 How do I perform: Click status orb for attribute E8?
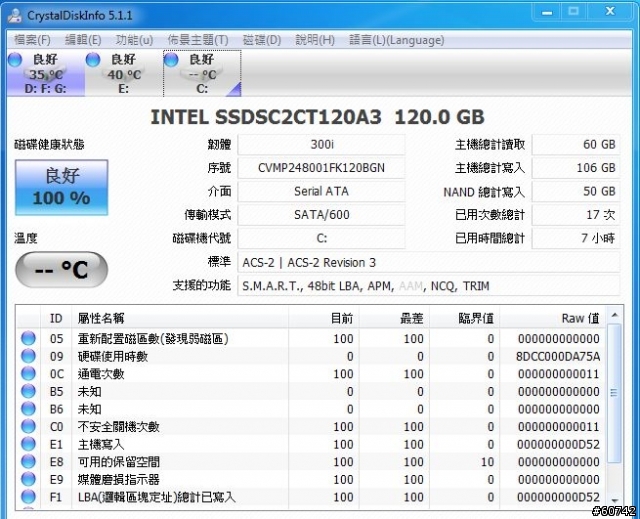28,461
